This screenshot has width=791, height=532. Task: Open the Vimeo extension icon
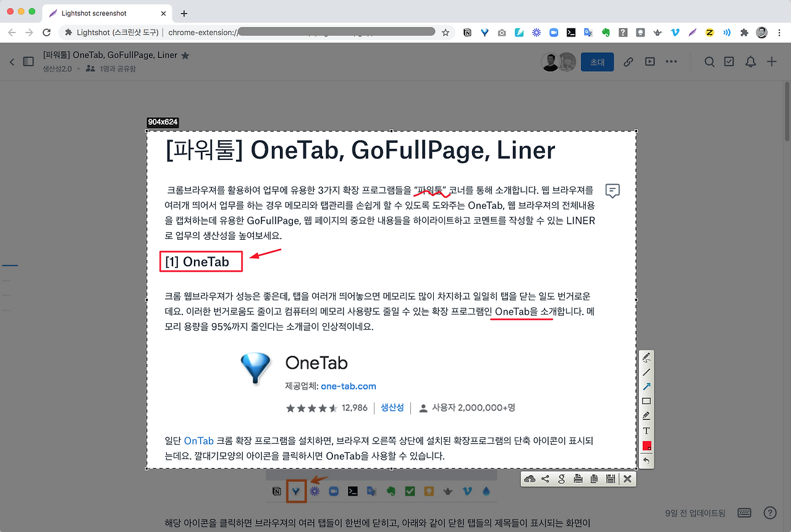pos(675,32)
